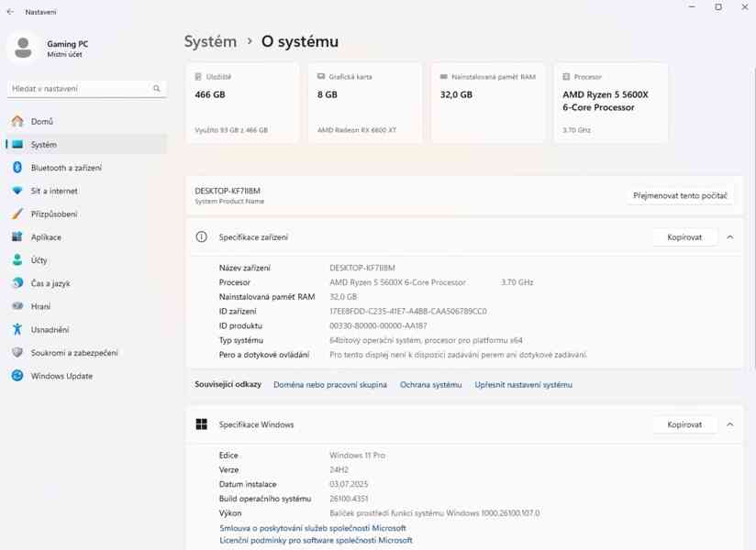
Task: Click the Usnadnění accessibility icon
Action: click(x=17, y=329)
